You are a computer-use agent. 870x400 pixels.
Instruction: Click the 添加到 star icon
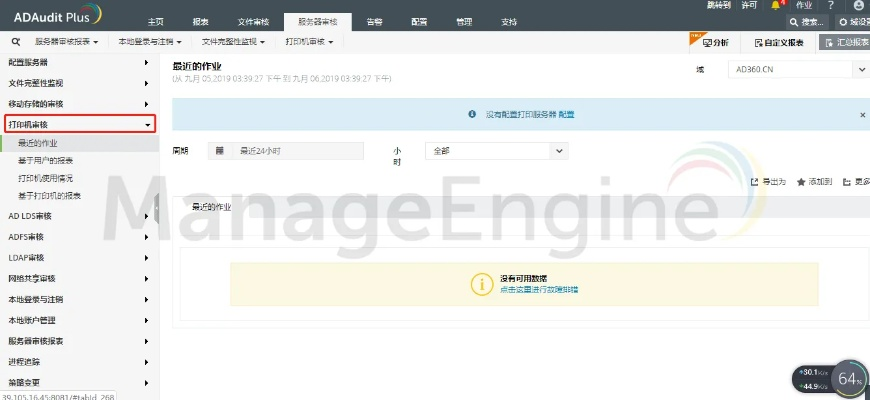[x=801, y=182]
